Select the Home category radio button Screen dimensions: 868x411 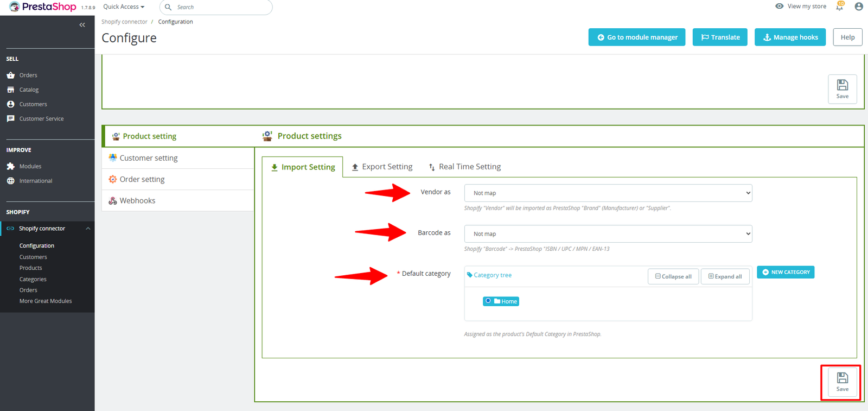488,301
